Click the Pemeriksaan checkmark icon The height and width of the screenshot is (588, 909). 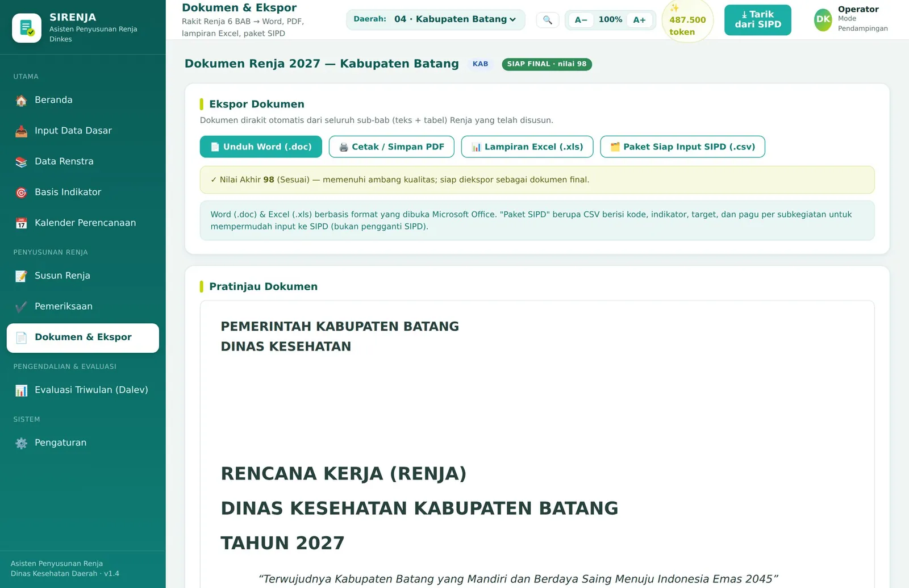point(21,307)
